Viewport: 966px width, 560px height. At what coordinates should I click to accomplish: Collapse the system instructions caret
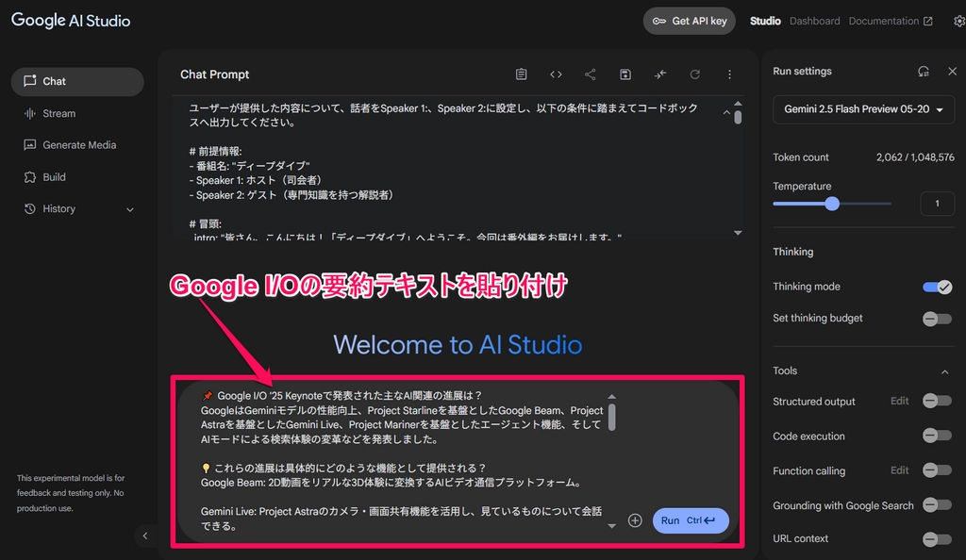pyautogui.click(x=726, y=112)
